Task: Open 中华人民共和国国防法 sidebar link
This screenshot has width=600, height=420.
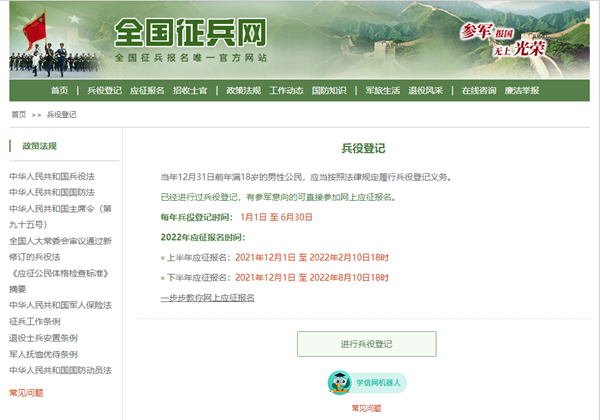Action: coord(52,192)
